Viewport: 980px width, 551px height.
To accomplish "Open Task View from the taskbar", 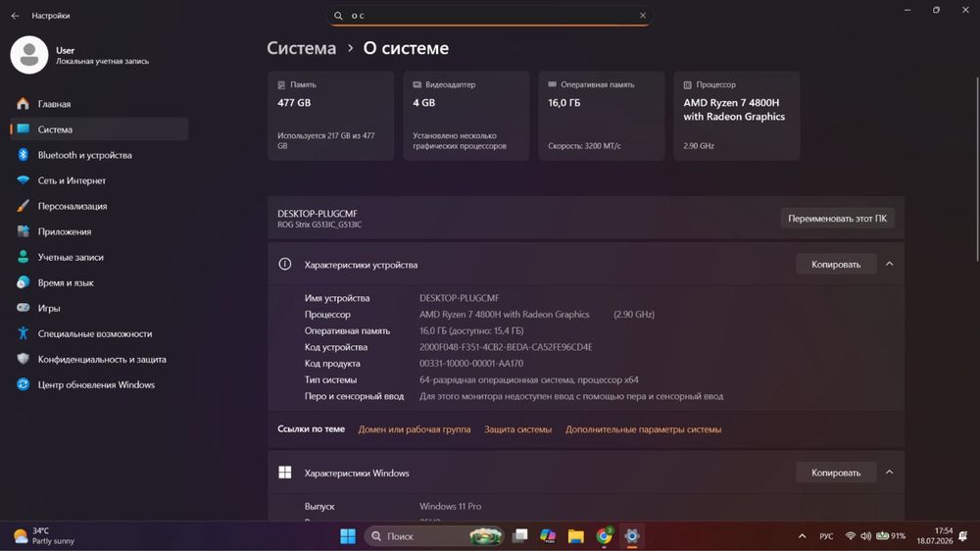I will coord(520,536).
